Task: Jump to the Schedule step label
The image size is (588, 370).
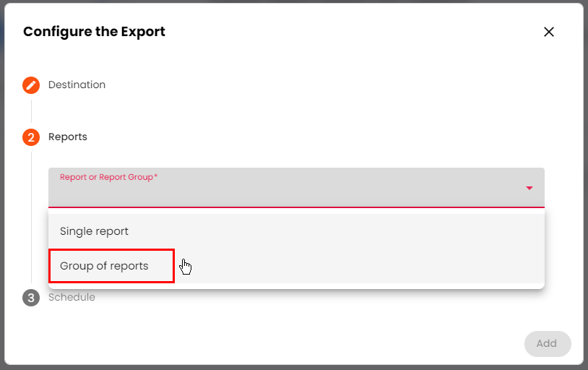Action: pyautogui.click(x=72, y=298)
